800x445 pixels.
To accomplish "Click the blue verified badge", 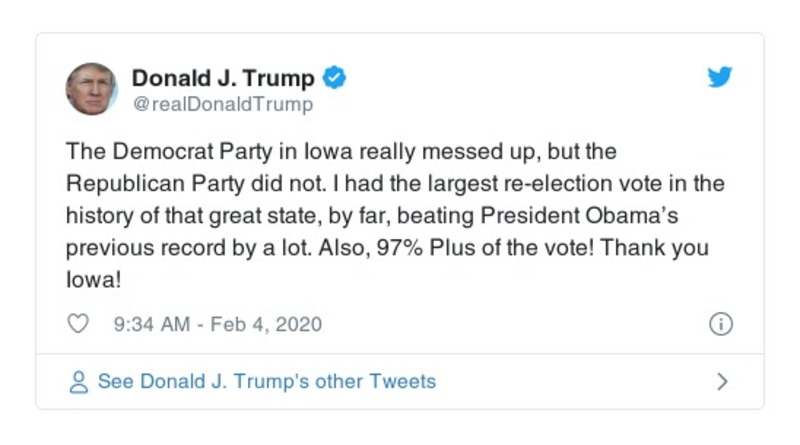I will 336,78.
